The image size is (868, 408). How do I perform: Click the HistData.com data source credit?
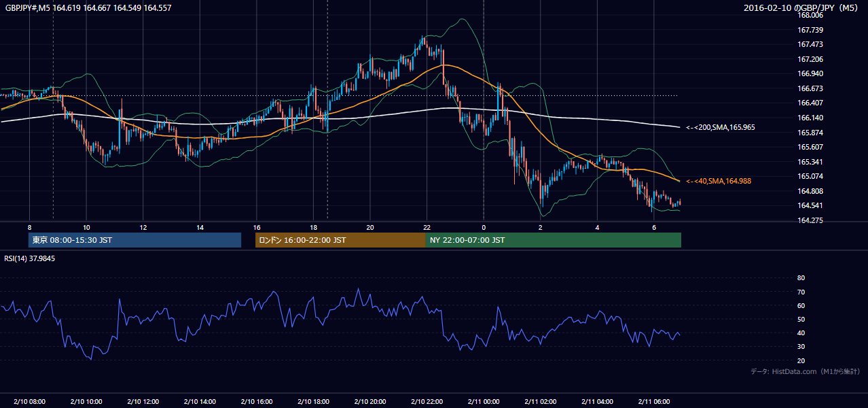tap(805, 371)
